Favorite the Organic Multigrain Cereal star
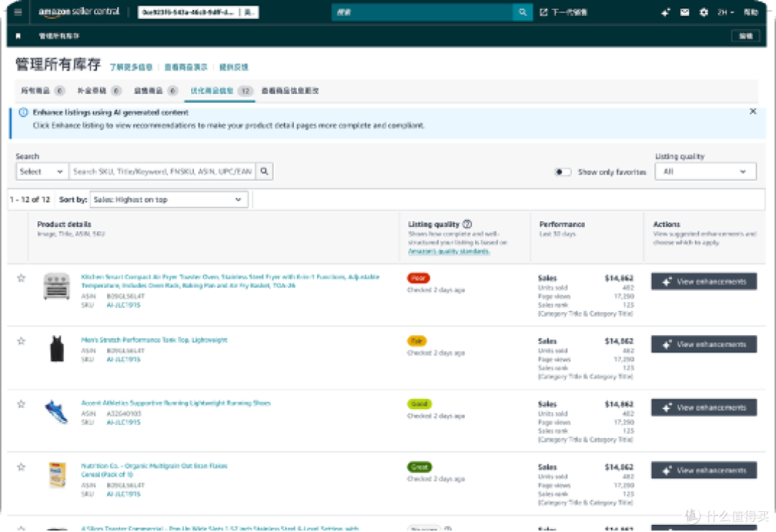This screenshot has height=532, width=776. click(22, 467)
